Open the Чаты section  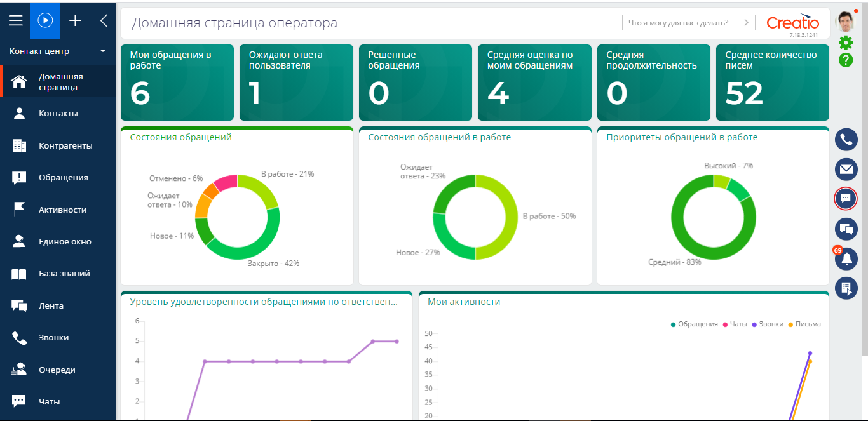pos(58,401)
